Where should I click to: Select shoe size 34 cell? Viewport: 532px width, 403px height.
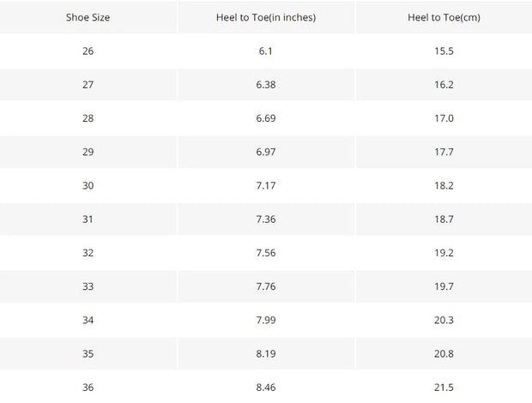click(x=88, y=320)
